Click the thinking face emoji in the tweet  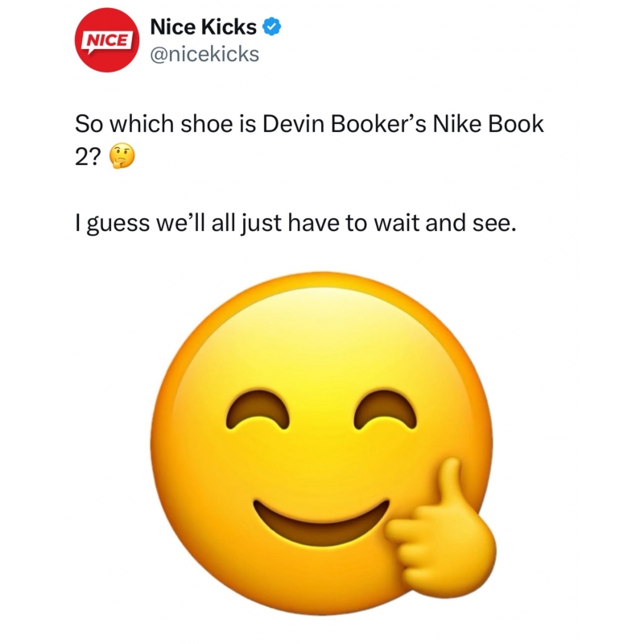pos(122,156)
